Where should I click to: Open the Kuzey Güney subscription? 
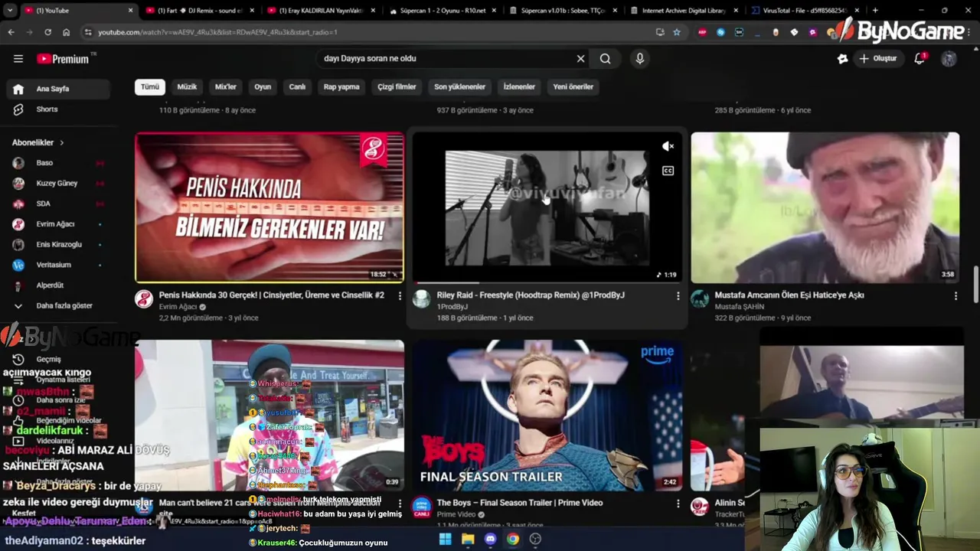coord(58,184)
